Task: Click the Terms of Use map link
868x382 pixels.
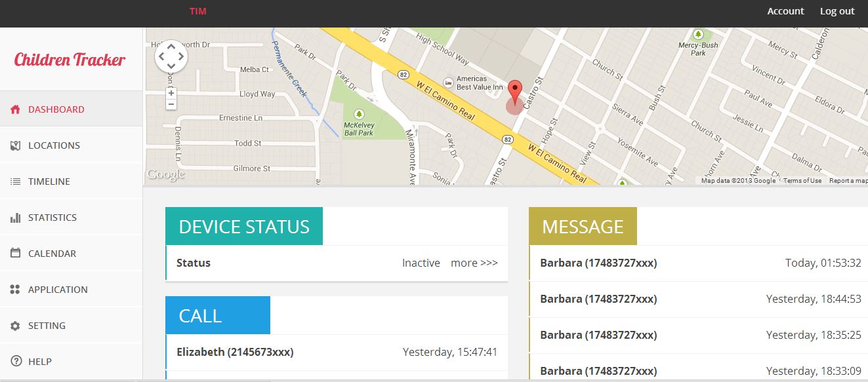Action: (x=802, y=181)
